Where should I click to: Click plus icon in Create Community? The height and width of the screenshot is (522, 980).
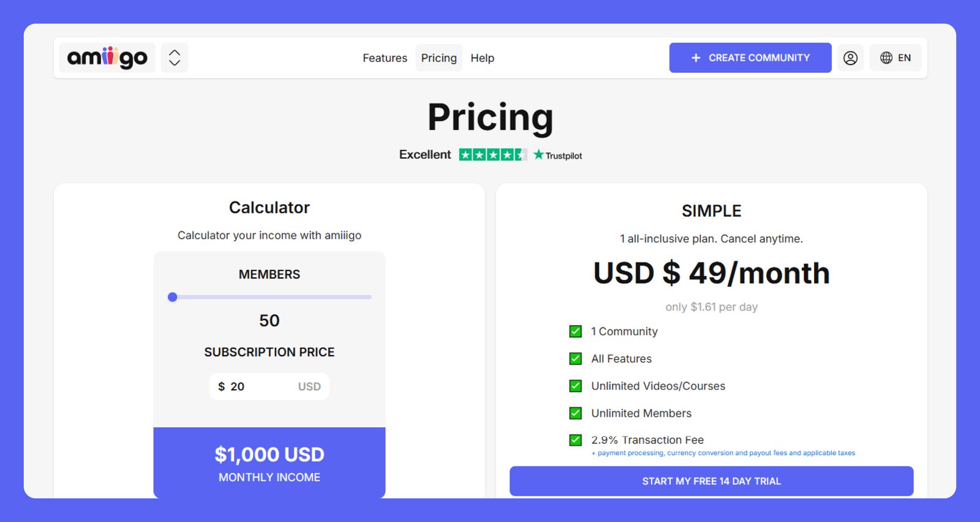(x=696, y=58)
